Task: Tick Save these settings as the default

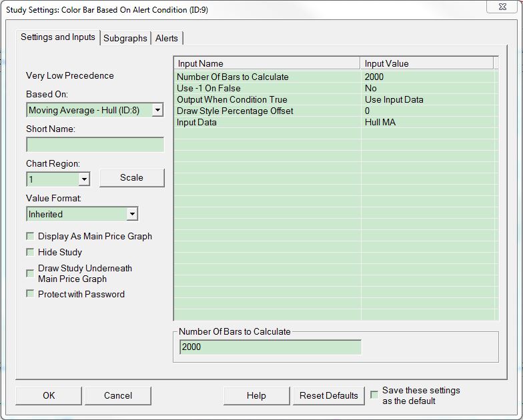Action: point(374,394)
